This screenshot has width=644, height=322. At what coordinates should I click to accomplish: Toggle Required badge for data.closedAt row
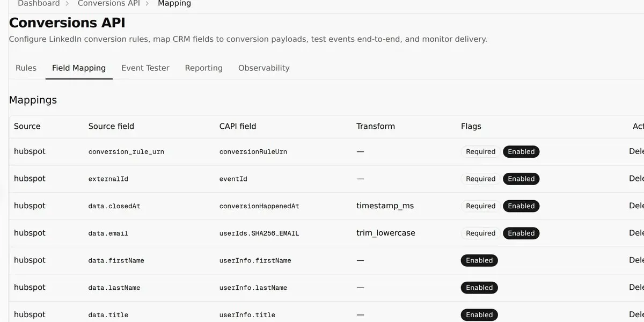[481, 206]
